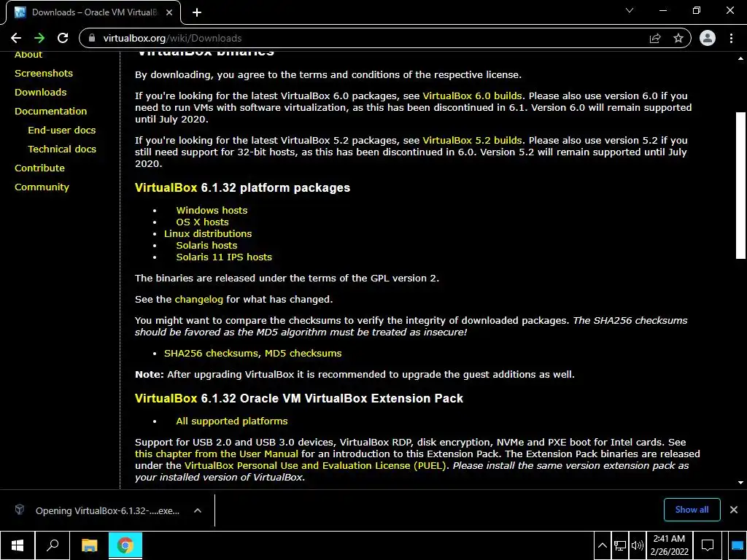Click the VirtualBox download file icon
Viewport: 747px width, 560px height.
[20, 510]
